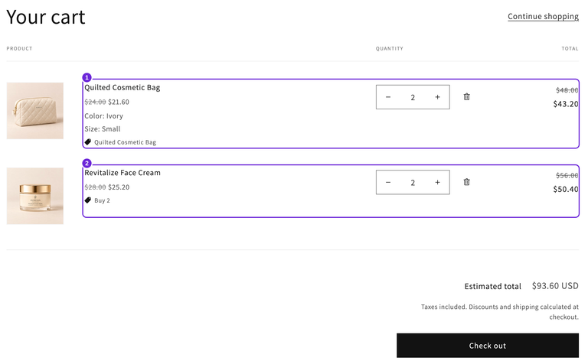This screenshot has width=588, height=364.
Task: Click the $93.60 USD estimated total
Action: coord(555,286)
